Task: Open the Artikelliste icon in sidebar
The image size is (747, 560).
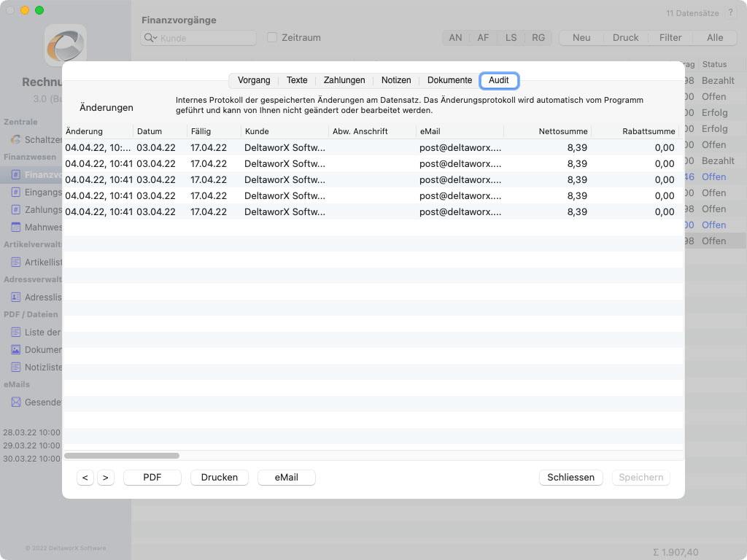Action: pyautogui.click(x=15, y=262)
